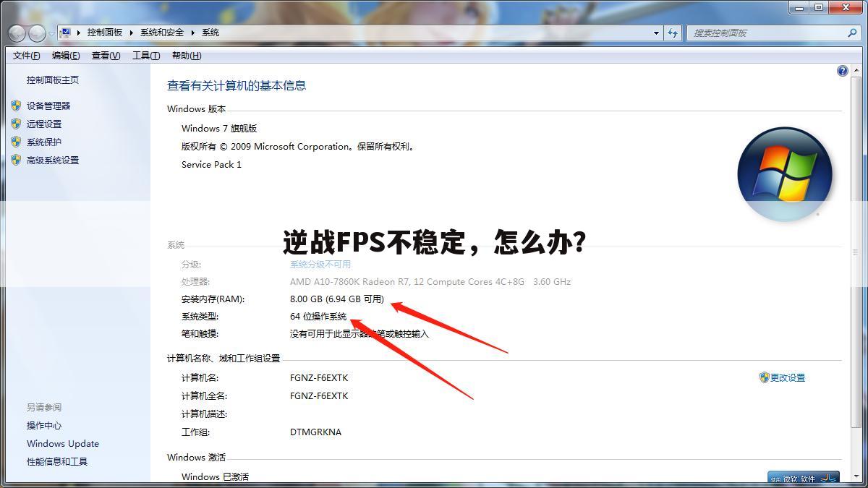The image size is (868, 488).
Task: Click the Windows 已激活 status text
Action: (215, 477)
